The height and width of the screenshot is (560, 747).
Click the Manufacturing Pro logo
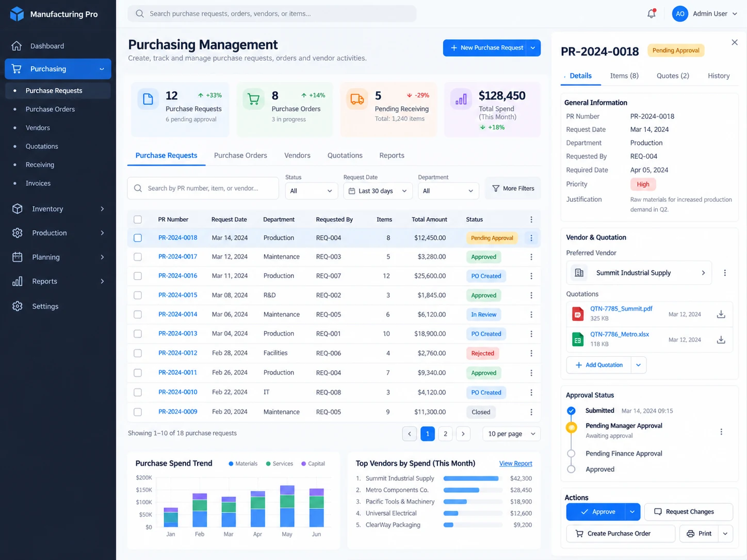(x=17, y=14)
